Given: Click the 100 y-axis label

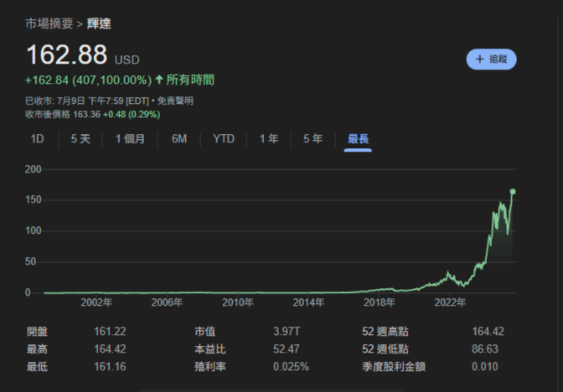Looking at the screenshot, I should point(33,230).
